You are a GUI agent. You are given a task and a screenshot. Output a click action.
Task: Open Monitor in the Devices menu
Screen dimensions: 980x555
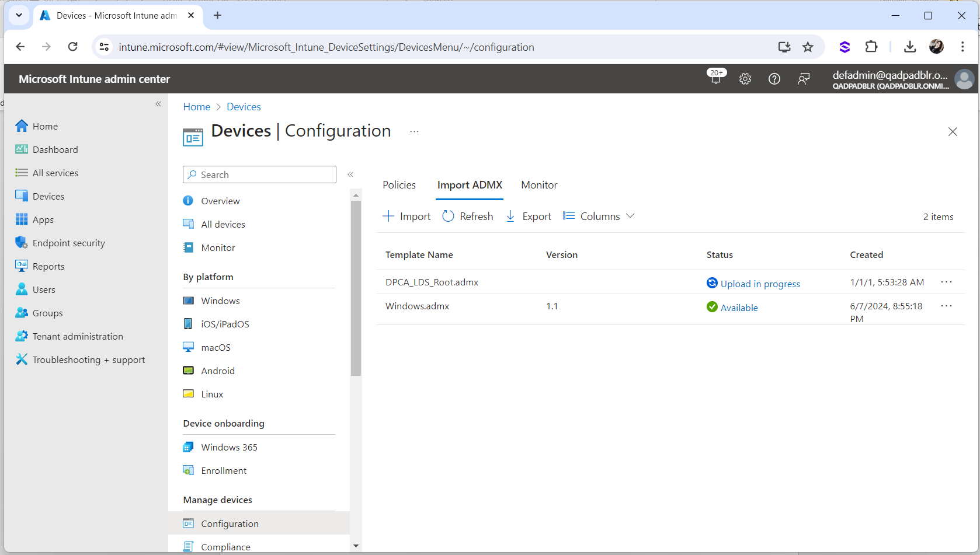point(218,247)
